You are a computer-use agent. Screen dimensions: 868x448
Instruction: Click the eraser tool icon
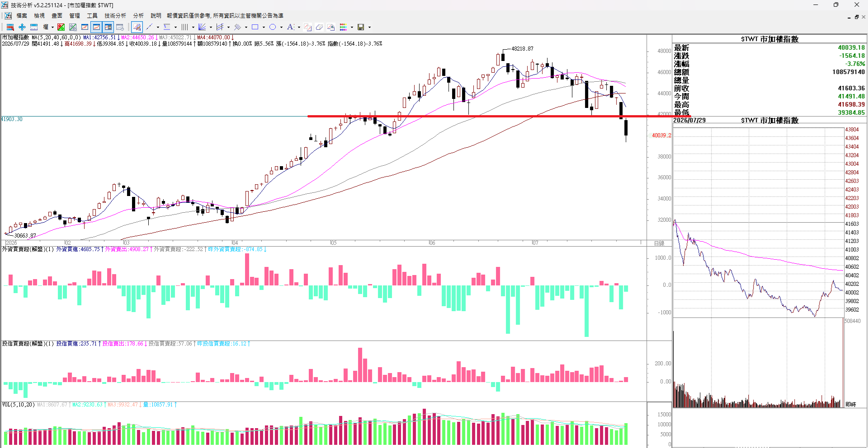319,27
